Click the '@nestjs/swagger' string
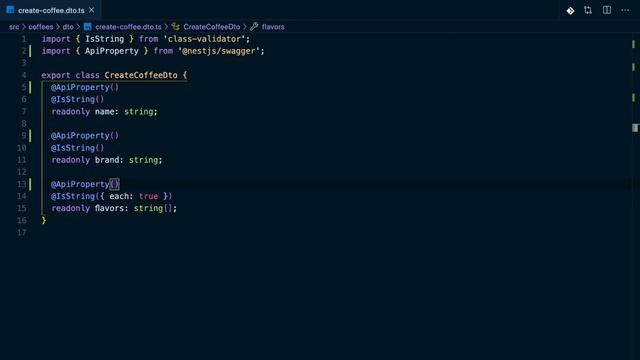This screenshot has height=360, width=640. [x=219, y=51]
